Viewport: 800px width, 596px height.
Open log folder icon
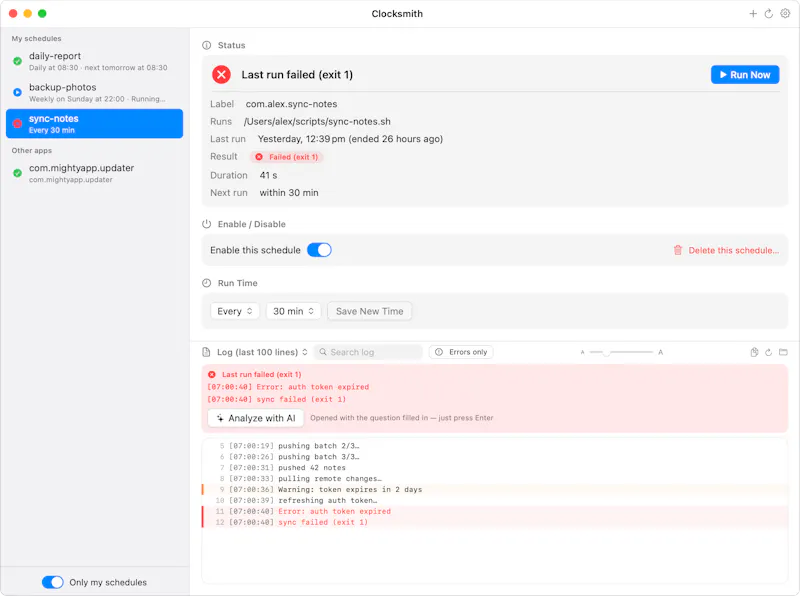click(x=783, y=352)
